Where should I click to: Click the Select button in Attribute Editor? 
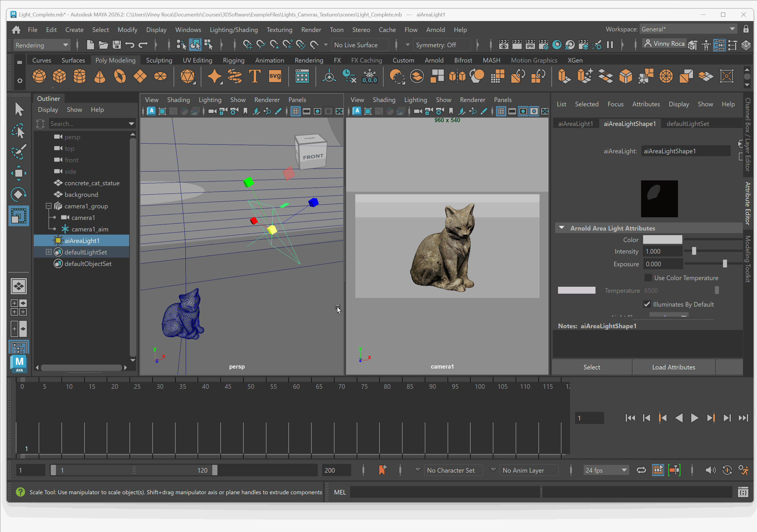pyautogui.click(x=591, y=367)
